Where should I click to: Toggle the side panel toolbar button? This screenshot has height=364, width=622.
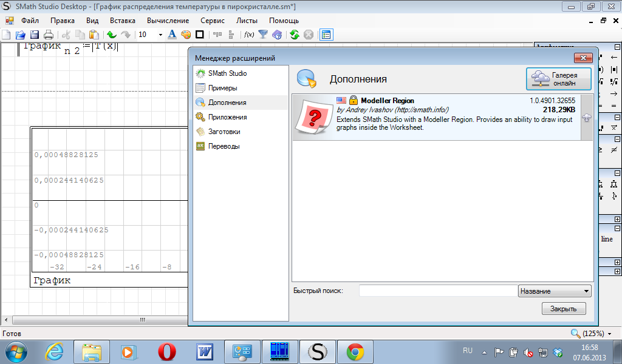(x=326, y=35)
